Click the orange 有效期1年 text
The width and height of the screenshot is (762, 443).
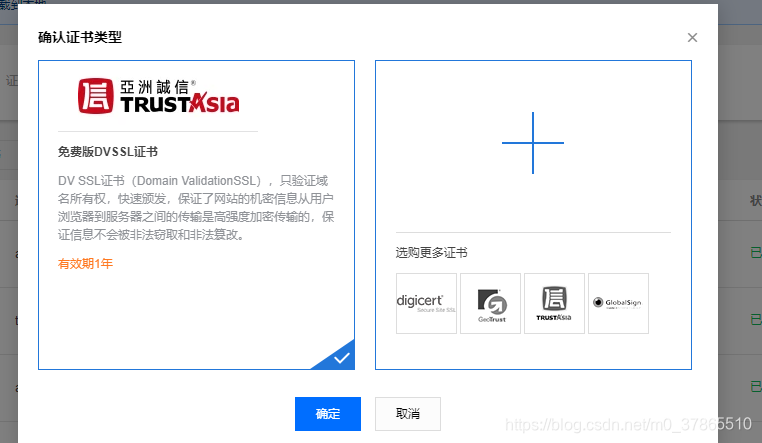pos(86,264)
